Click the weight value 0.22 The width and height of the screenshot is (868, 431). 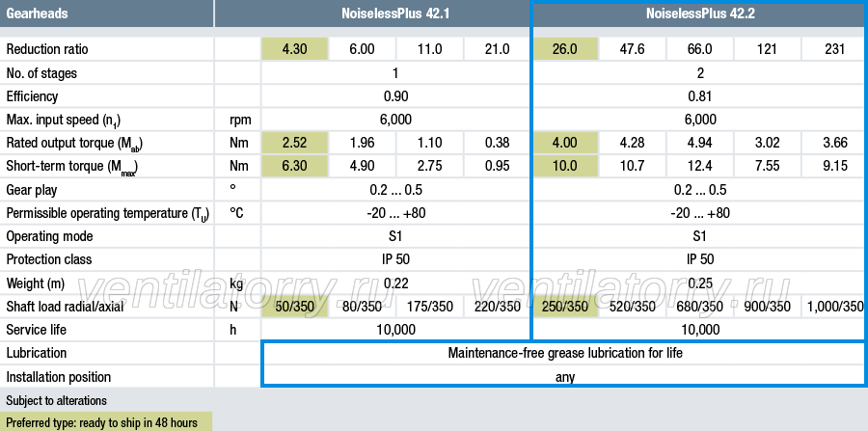click(x=395, y=283)
